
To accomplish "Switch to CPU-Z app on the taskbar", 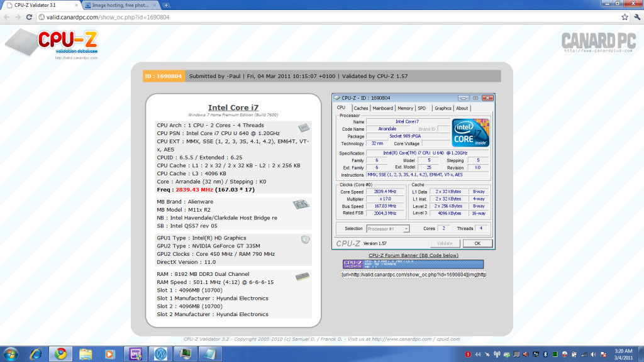I will (x=135, y=354).
